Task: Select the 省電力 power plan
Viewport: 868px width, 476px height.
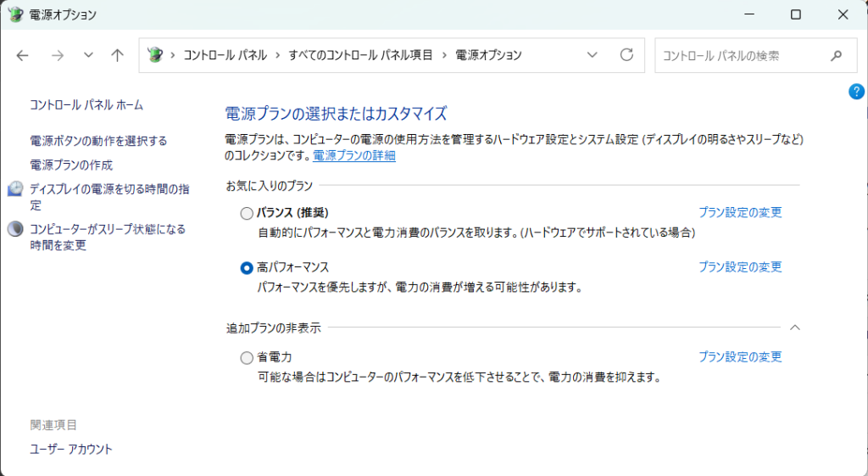Action: pos(247,357)
